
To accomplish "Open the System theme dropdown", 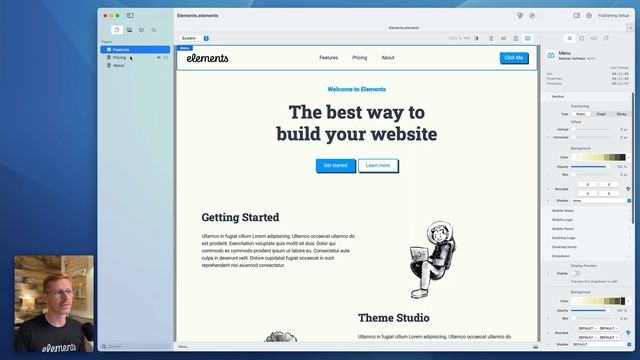I will (x=194, y=38).
